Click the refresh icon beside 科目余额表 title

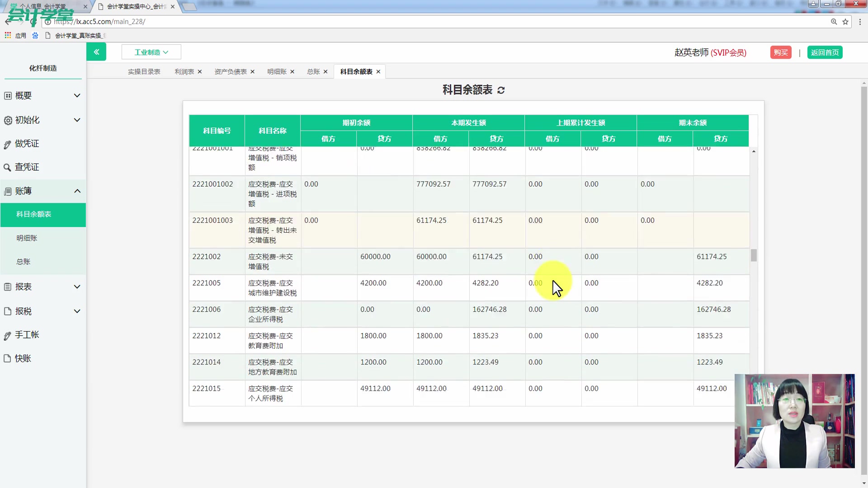tap(501, 90)
